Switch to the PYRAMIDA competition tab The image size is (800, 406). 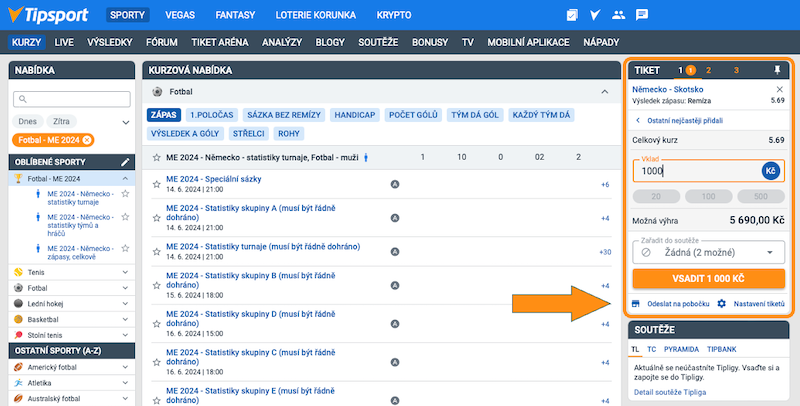pos(681,349)
